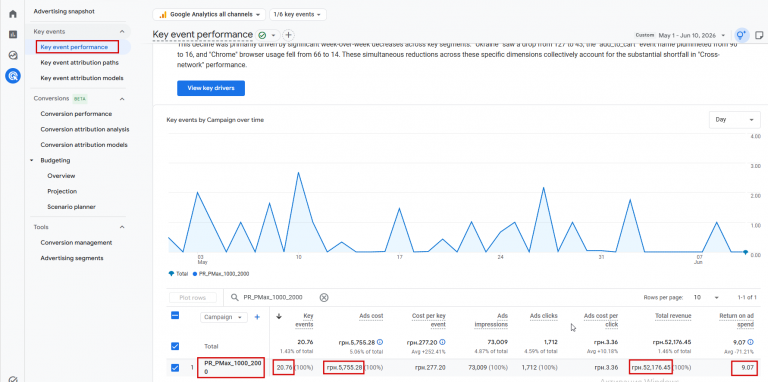Image resolution: width=768 pixels, height=382 pixels.
Task: Open Key event attribution paths
Action: click(79, 63)
